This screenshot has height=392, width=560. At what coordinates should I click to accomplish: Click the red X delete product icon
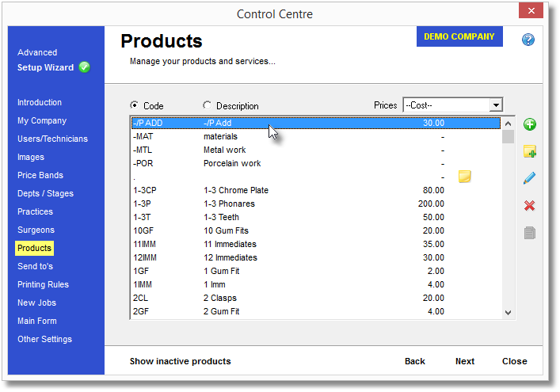(x=529, y=206)
